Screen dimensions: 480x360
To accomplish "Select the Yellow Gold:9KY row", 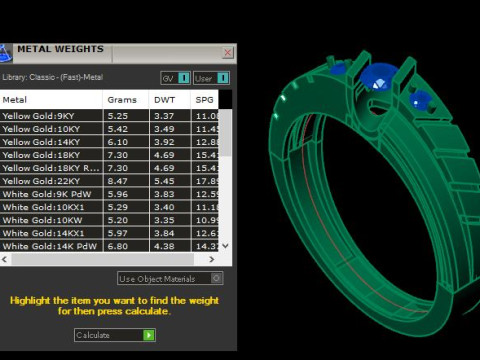I will coord(109,116).
